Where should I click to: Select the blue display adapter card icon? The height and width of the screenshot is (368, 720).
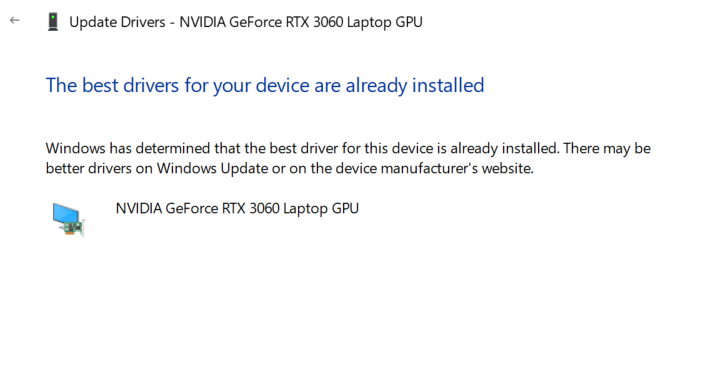(x=68, y=220)
